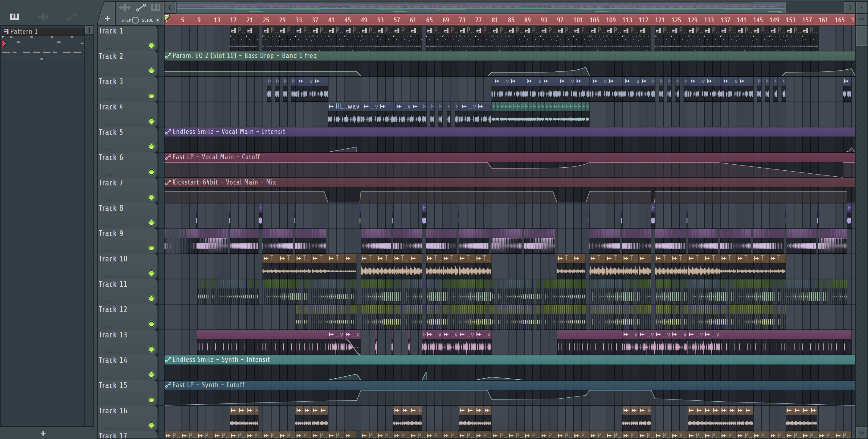868x439 pixels.
Task: Select Kickstart-64bit - Vocal Main - Mix clip
Action: (510, 191)
